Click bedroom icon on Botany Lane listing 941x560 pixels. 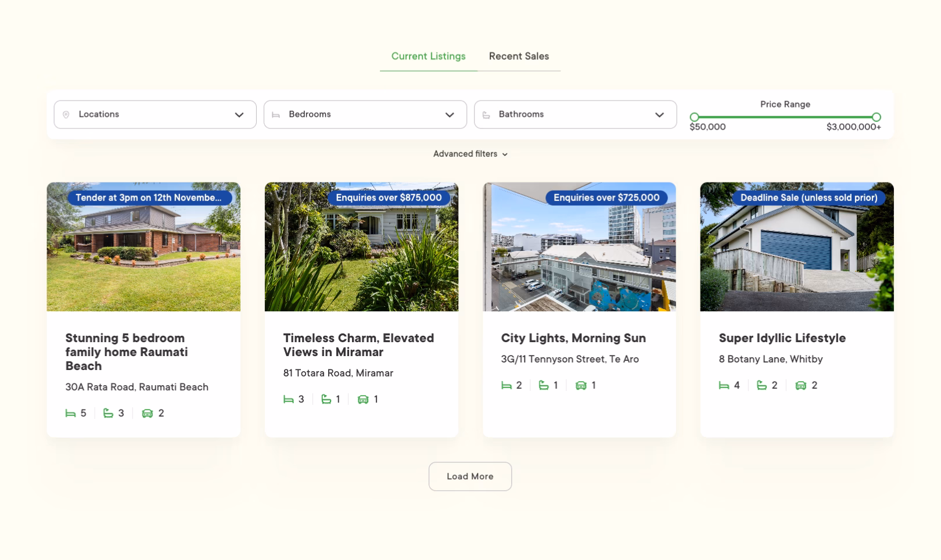[724, 386]
